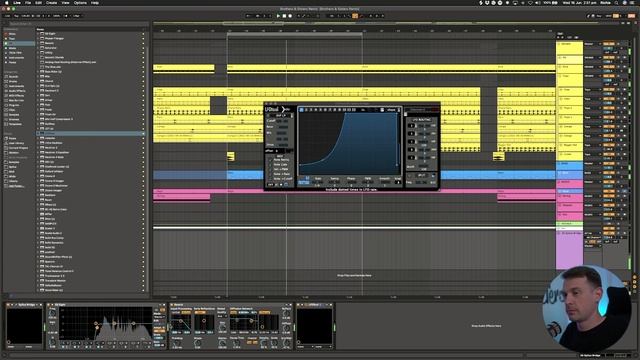Click the LFOtool Snap value box
The image size is (640, 360).
click(398, 183)
